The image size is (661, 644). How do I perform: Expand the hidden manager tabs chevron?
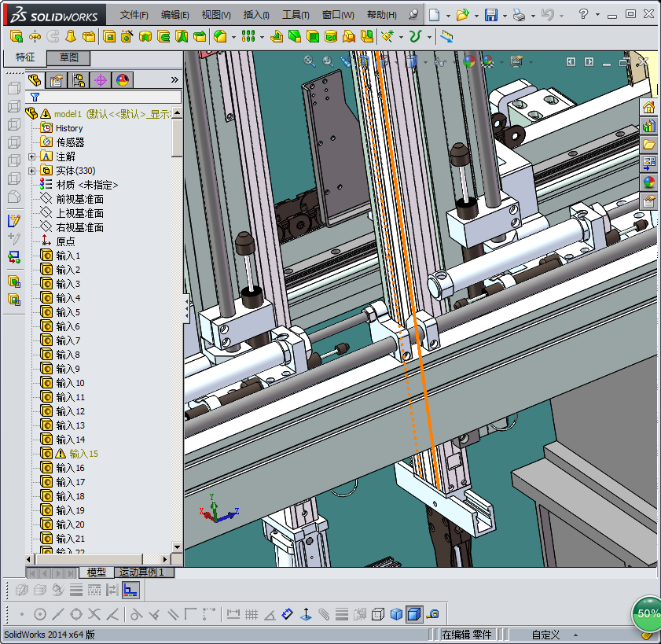174,79
